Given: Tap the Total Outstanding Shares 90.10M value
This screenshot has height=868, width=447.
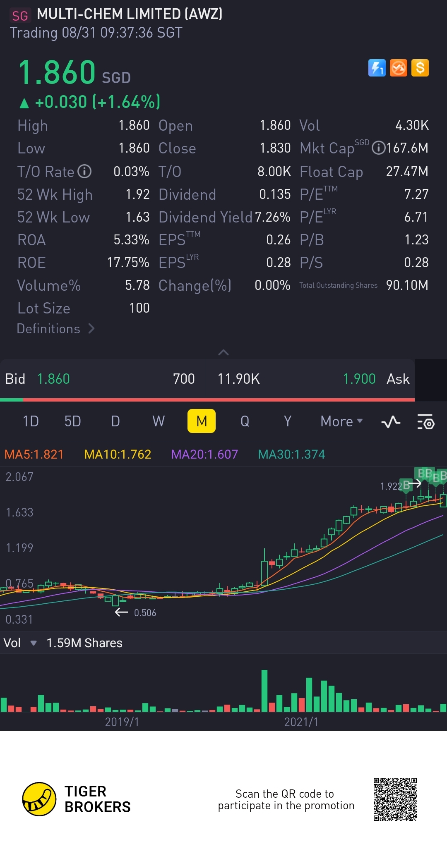Looking at the screenshot, I should 407,285.
